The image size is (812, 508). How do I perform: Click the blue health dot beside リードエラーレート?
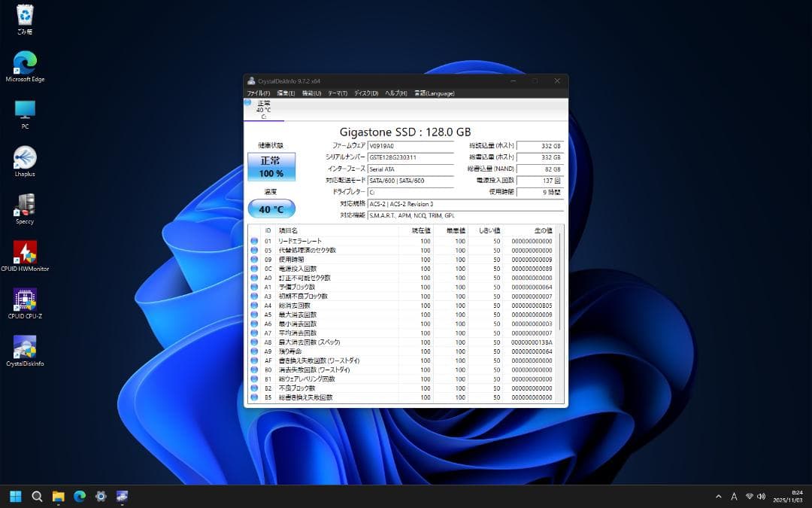pos(254,241)
